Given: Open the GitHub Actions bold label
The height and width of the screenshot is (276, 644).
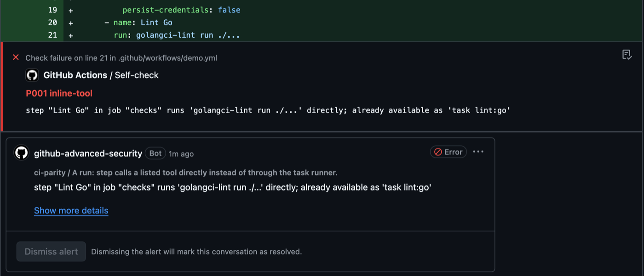Looking at the screenshot, I should point(75,75).
